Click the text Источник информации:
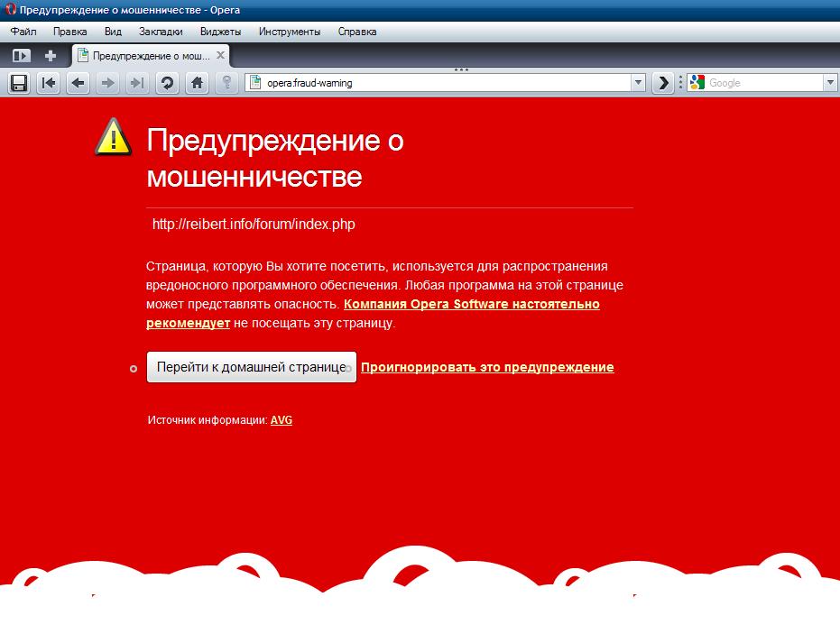This screenshot has height=643, width=840. click(208, 420)
